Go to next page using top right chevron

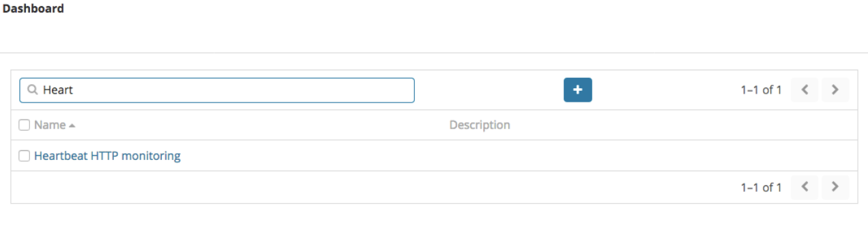pyautogui.click(x=835, y=90)
